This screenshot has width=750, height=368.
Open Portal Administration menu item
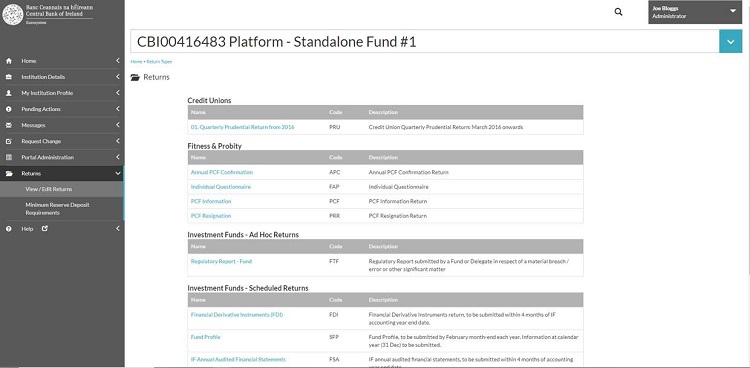62,157
